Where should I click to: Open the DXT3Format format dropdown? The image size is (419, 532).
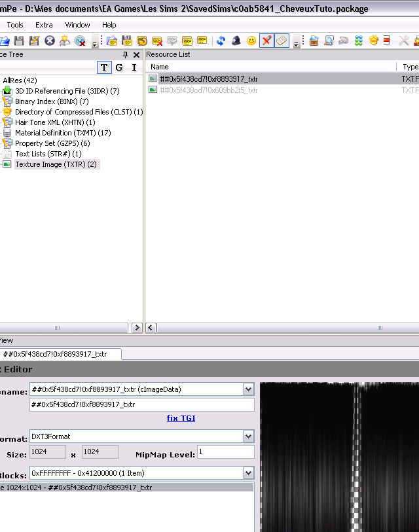click(x=249, y=436)
